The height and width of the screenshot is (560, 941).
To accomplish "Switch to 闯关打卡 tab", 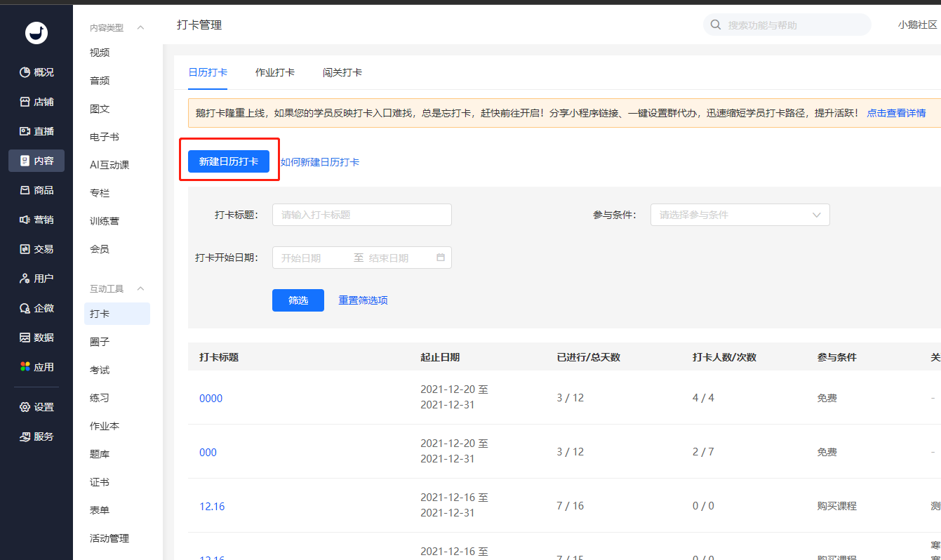I will click(342, 72).
